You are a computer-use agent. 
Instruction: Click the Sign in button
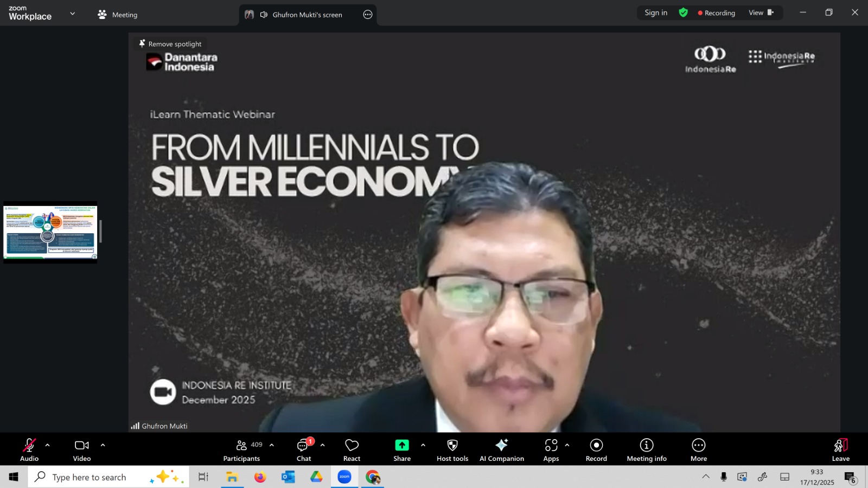(x=656, y=12)
